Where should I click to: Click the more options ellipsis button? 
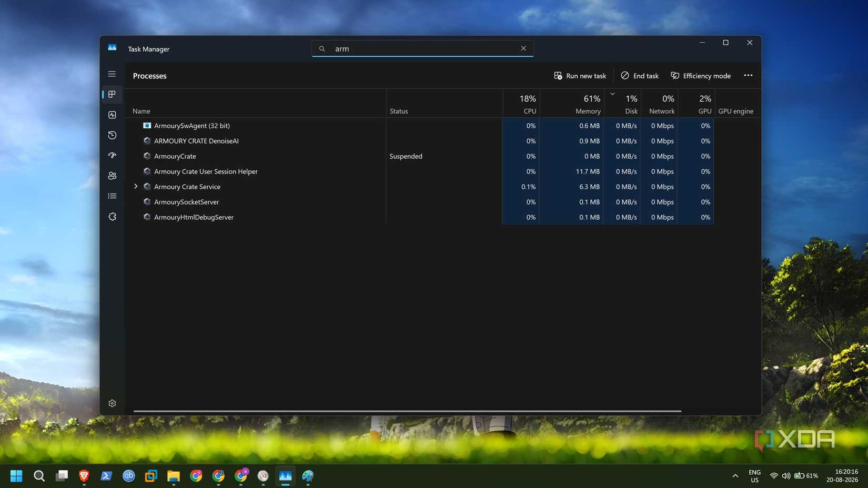click(x=748, y=76)
